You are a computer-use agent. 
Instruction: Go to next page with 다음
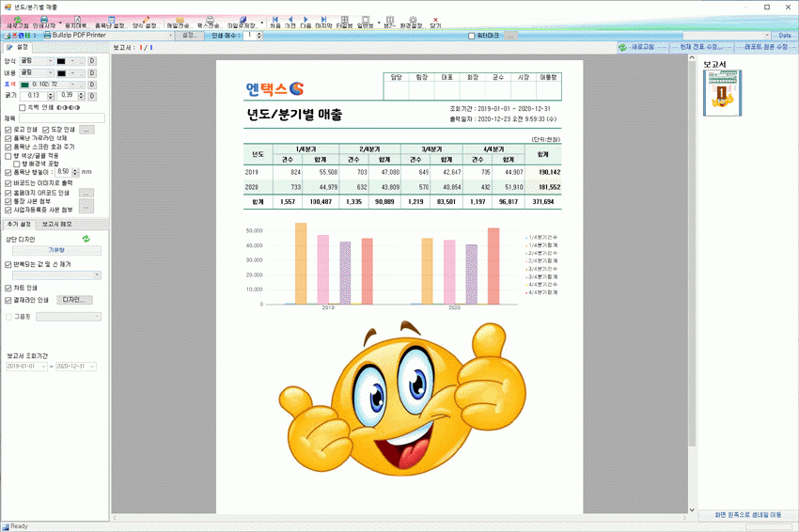click(305, 22)
